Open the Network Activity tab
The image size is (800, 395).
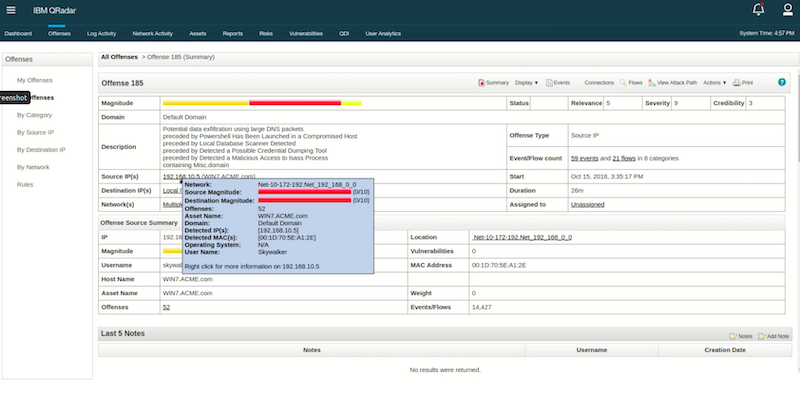pyautogui.click(x=153, y=34)
